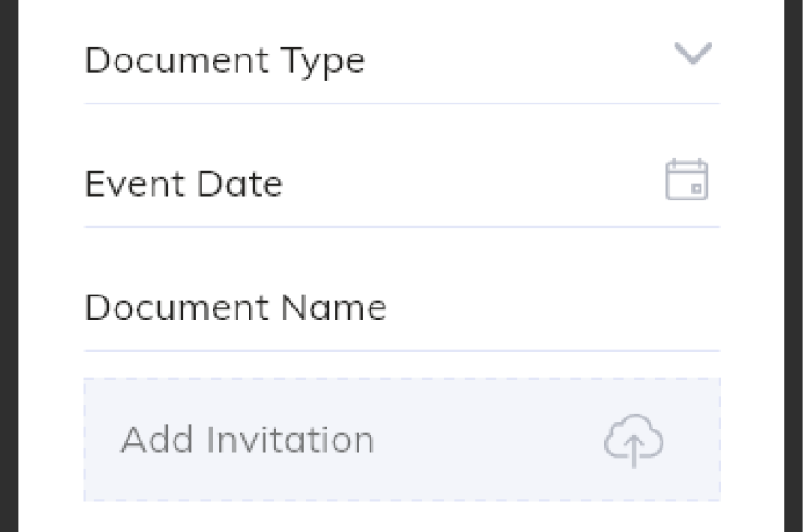The width and height of the screenshot is (803, 532).
Task: Click the small square inside the calendar icon
Action: click(696, 189)
